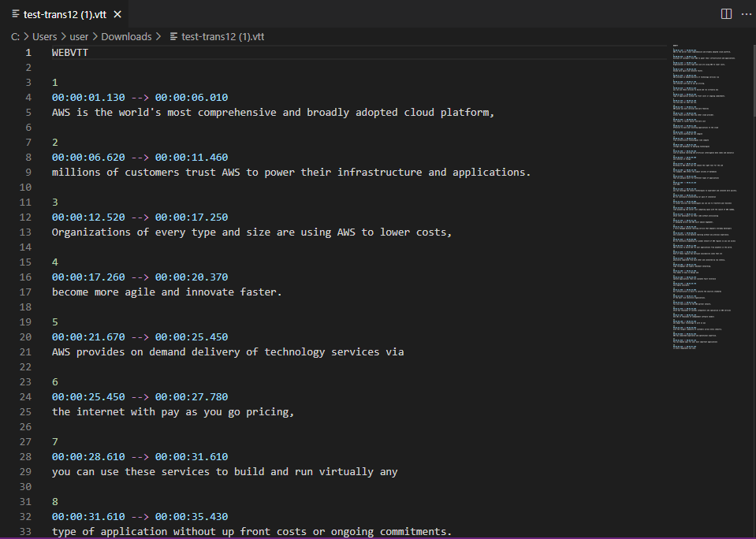The width and height of the screenshot is (756, 539).
Task: Expand chevron after Downloads in breadcrumb
Action: click(x=158, y=36)
